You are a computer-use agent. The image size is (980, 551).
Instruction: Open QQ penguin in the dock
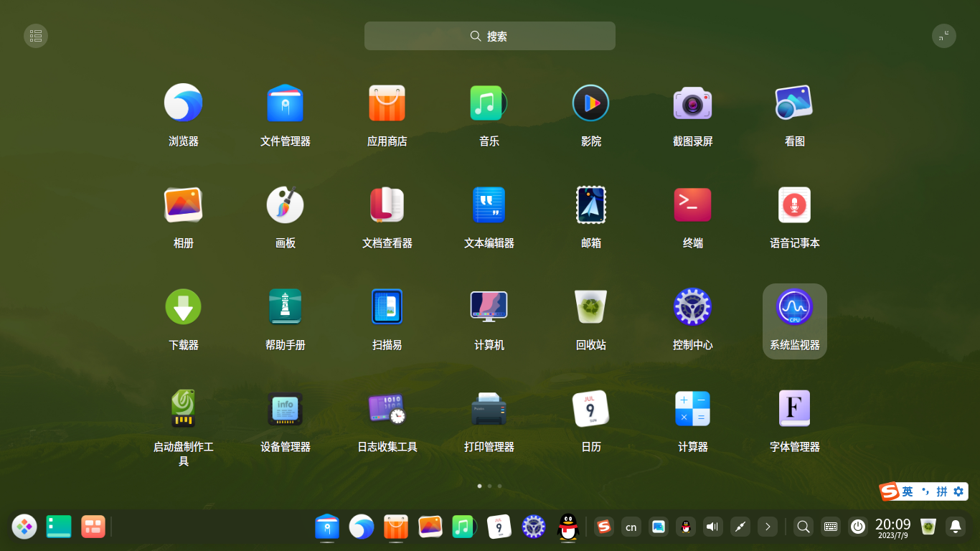568,527
